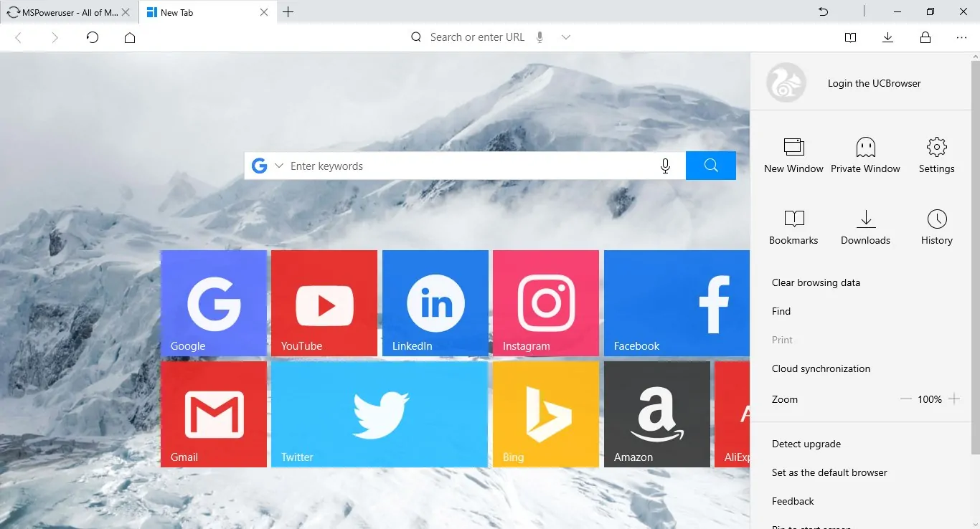Viewport: 980px width, 529px height.
Task: Go back with the back arrow
Action: coord(19,37)
